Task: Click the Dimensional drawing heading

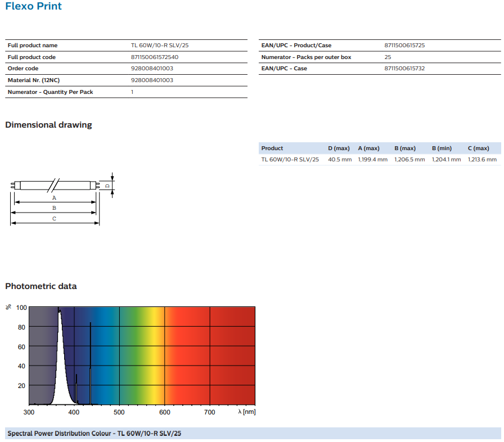Action: point(48,125)
